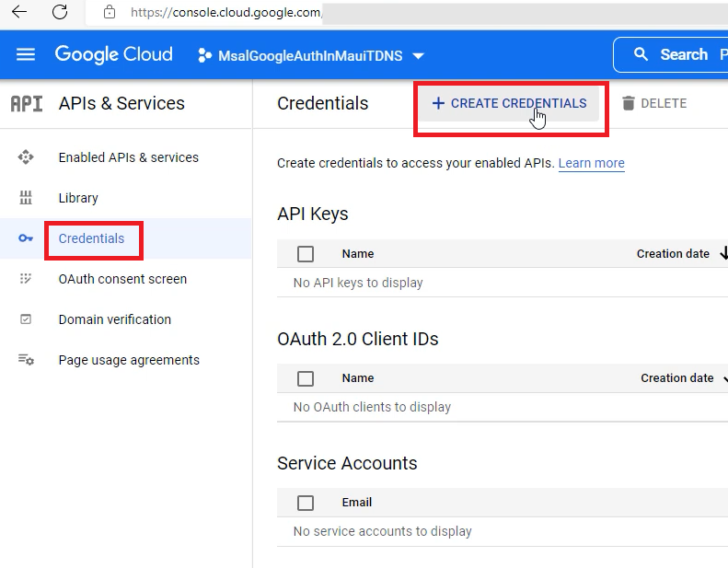This screenshot has width=728, height=568.
Task: Click the MsalGoogleAuthInMauiTDNS project name
Action: pyautogui.click(x=310, y=56)
